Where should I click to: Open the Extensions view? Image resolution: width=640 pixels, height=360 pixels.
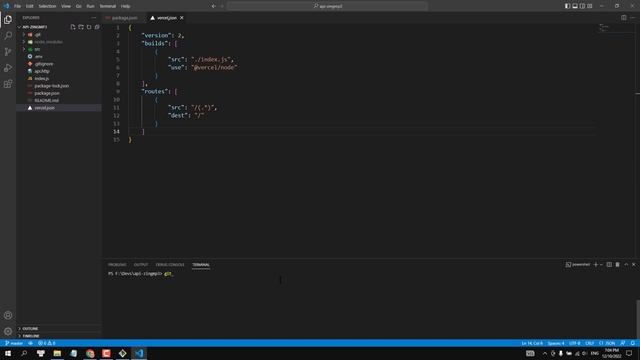click(x=8, y=84)
